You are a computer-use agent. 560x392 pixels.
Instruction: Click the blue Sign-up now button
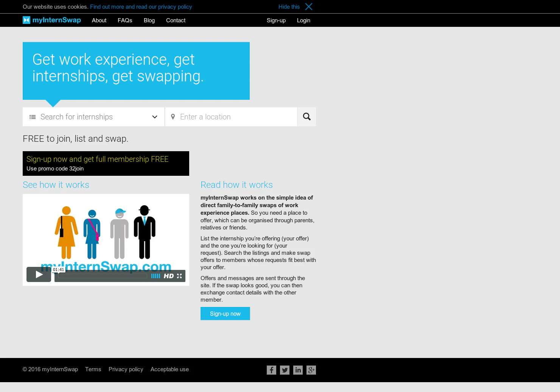[x=225, y=314]
